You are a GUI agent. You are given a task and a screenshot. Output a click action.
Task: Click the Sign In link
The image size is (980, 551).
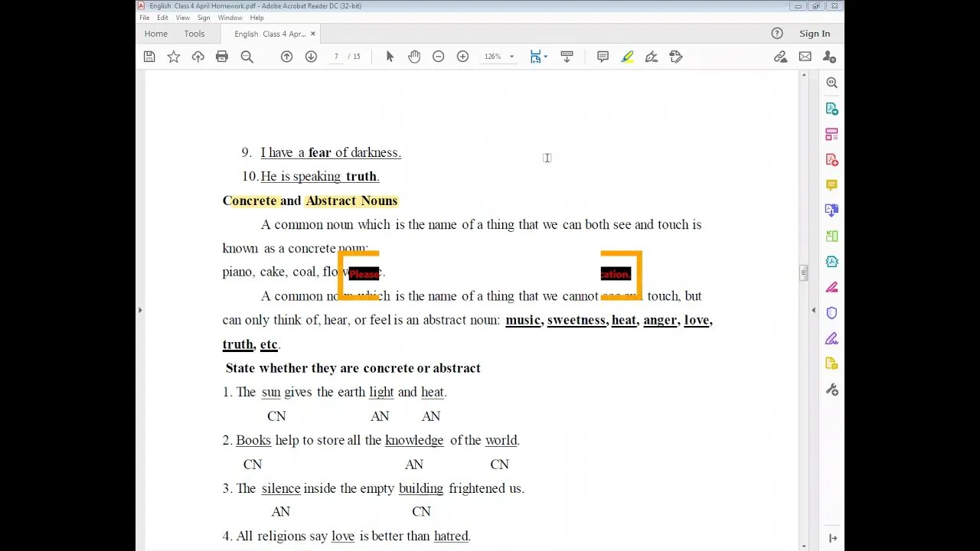point(815,34)
